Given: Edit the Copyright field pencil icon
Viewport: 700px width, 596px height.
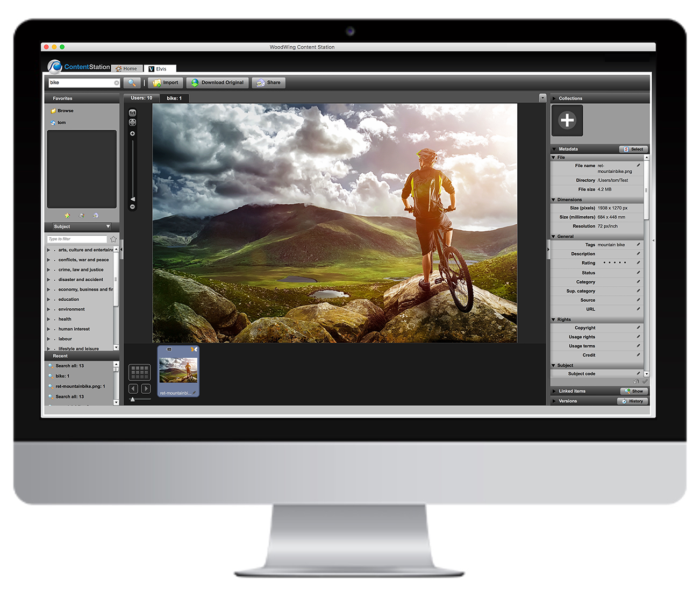Looking at the screenshot, I should (x=638, y=328).
